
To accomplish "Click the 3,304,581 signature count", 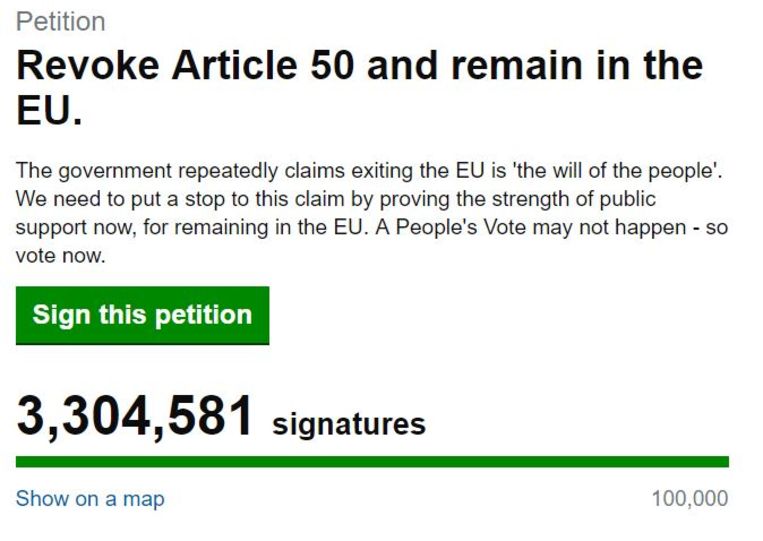I will pyautogui.click(x=135, y=416).
